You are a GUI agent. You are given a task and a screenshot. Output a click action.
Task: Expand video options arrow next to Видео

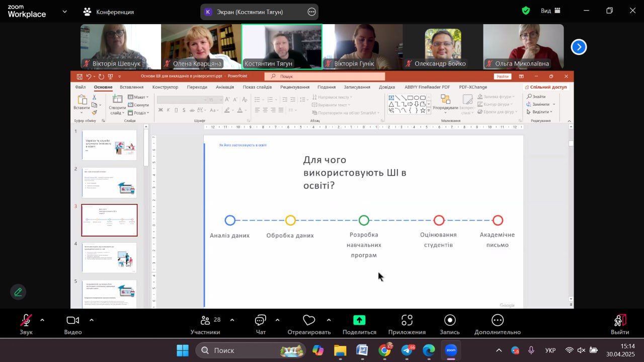click(92, 320)
